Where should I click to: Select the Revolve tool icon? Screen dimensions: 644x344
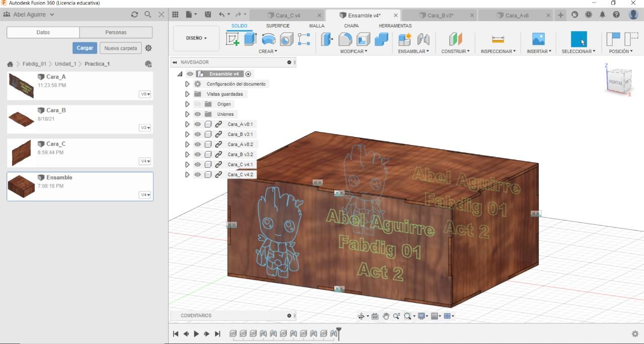tap(269, 39)
